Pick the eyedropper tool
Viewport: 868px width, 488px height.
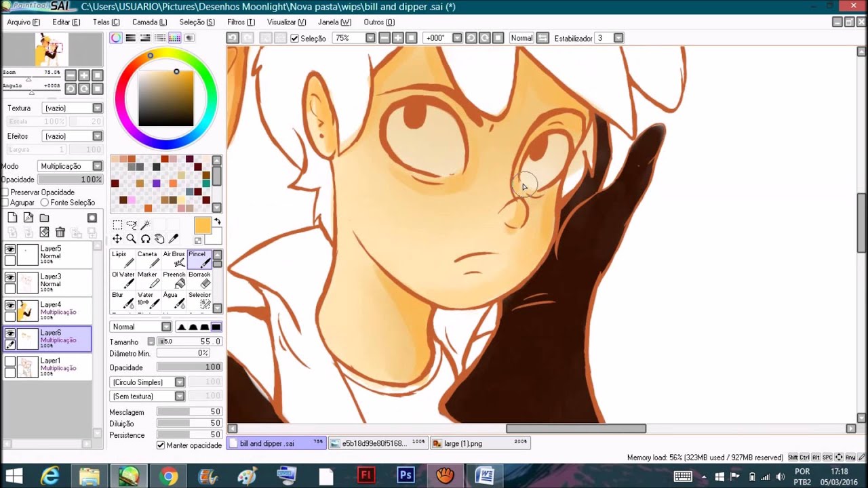click(x=174, y=239)
